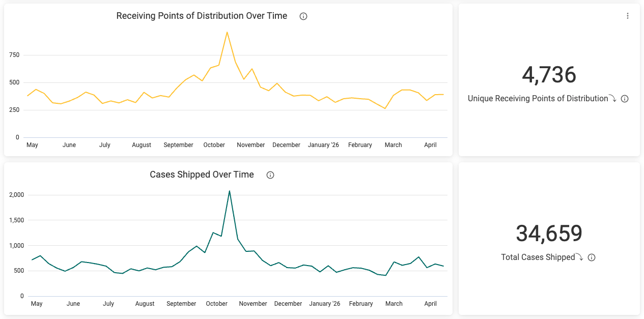
Task: Click 'December' axis label on Receiving Points chart
Action: [286, 145]
